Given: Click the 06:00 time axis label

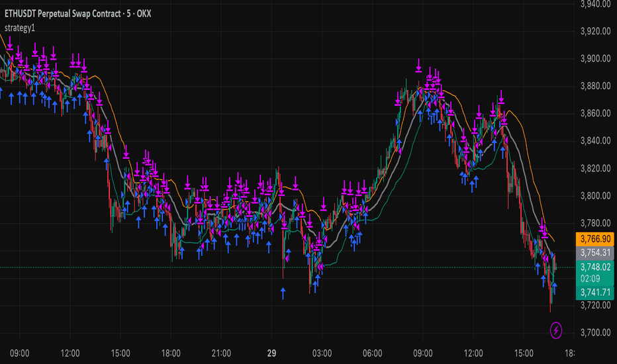Looking at the screenshot, I should (x=372, y=353).
